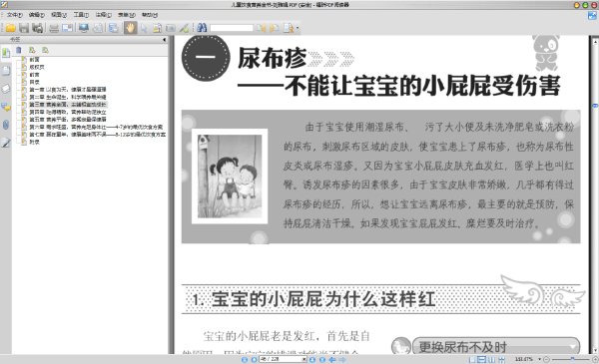Open the signatures pen sidebar panel
This screenshot has width=599, height=364.
click(x=6, y=143)
